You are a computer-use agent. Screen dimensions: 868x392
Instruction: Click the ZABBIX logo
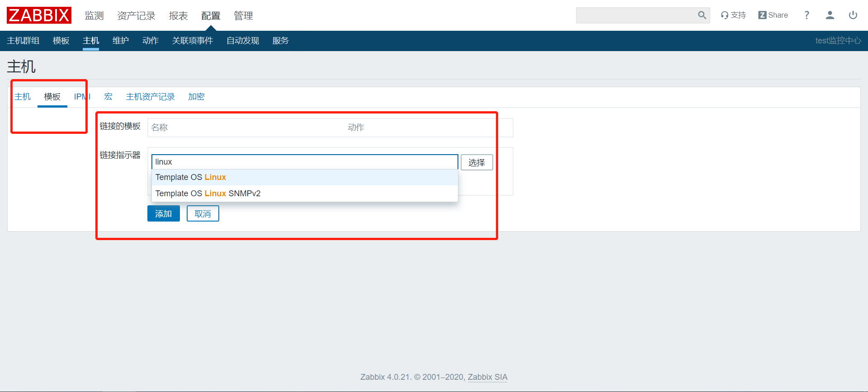pyautogui.click(x=39, y=15)
